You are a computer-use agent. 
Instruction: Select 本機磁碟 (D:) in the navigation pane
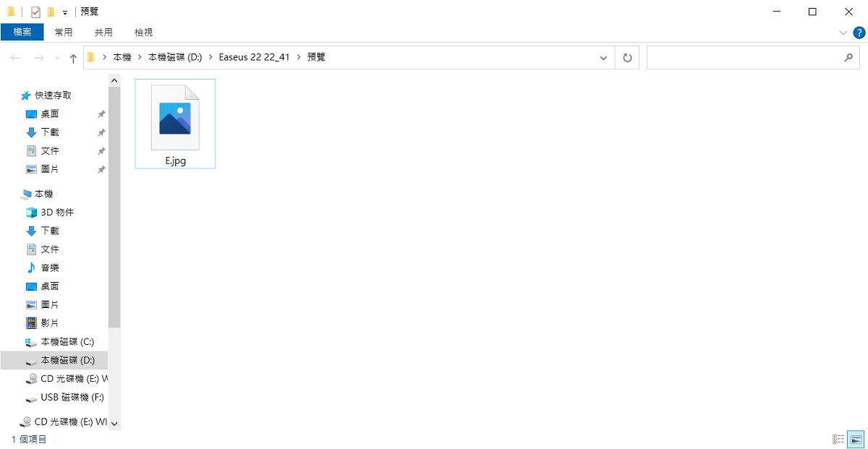pyautogui.click(x=54, y=360)
